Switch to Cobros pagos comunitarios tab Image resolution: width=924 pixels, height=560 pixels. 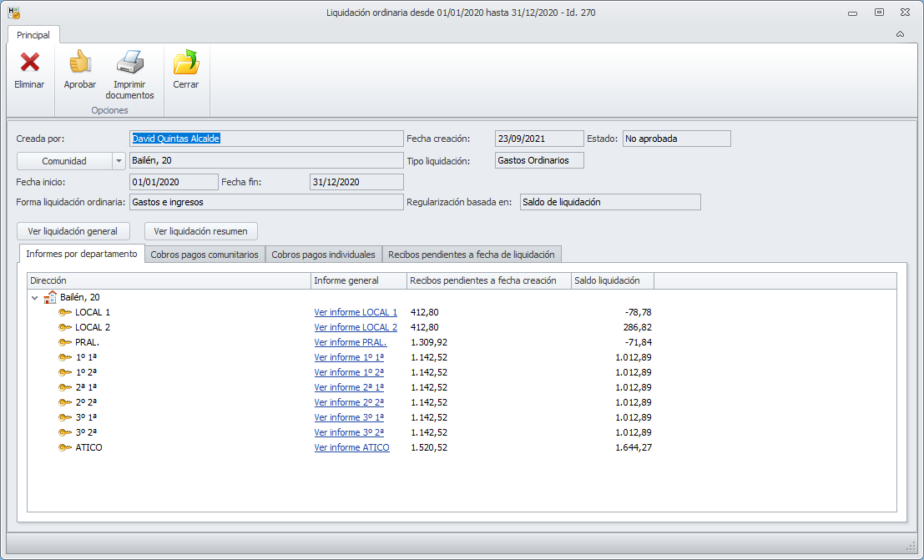pos(204,255)
